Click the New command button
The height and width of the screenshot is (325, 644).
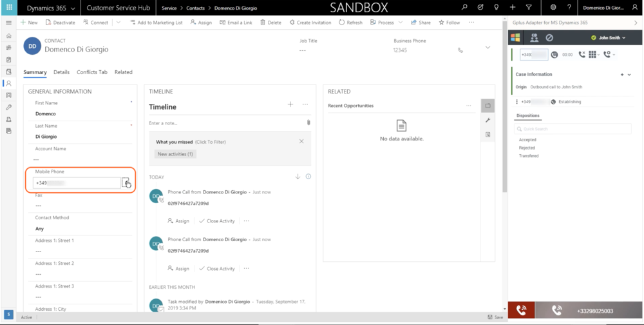[29, 23]
